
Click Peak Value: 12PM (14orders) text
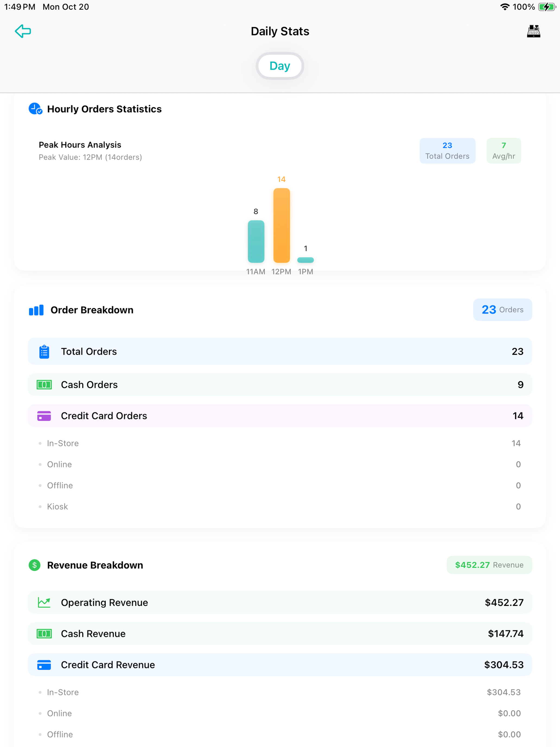90,157
